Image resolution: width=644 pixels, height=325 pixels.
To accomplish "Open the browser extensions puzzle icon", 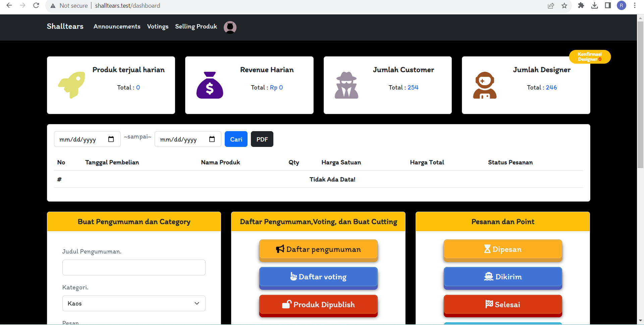I will pyautogui.click(x=581, y=5).
